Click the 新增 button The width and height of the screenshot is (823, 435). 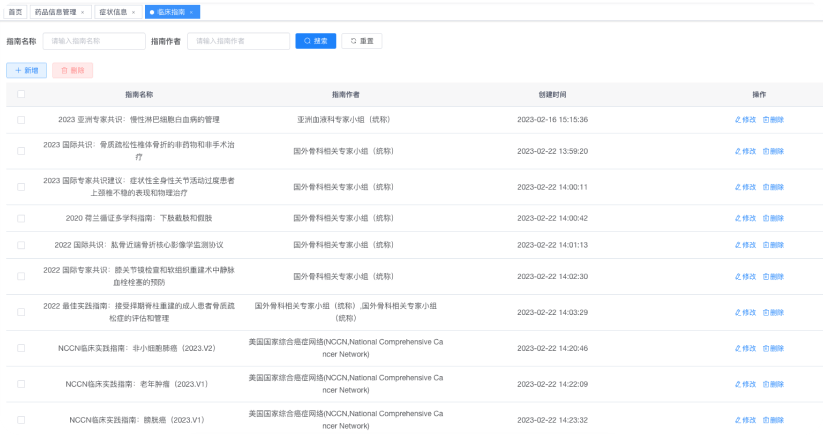[26, 70]
